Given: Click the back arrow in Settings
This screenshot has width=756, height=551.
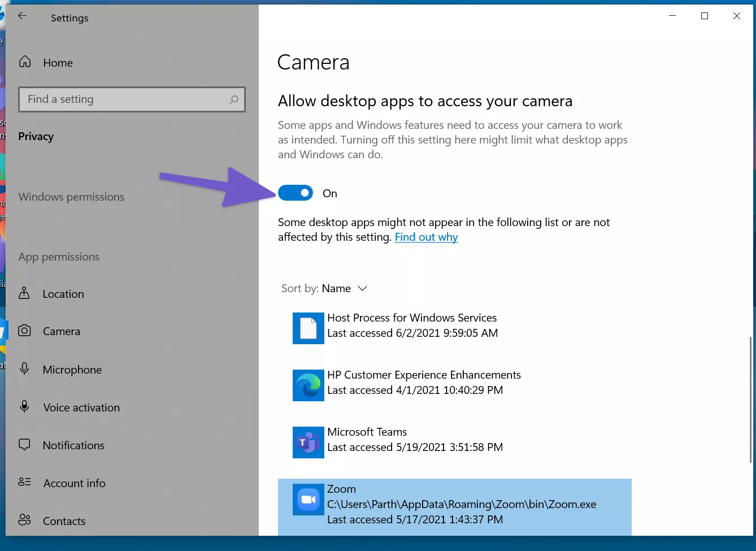Looking at the screenshot, I should coord(23,16).
